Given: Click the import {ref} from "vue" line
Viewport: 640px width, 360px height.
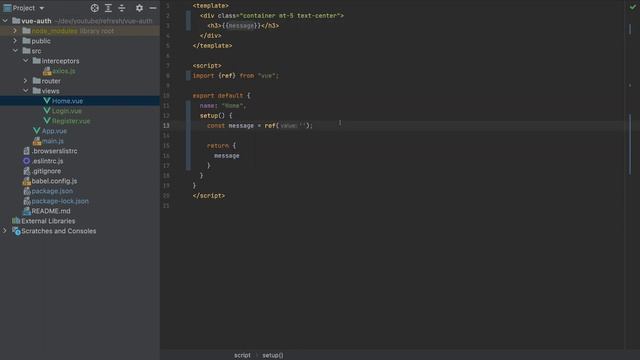Looking at the screenshot, I should point(236,76).
